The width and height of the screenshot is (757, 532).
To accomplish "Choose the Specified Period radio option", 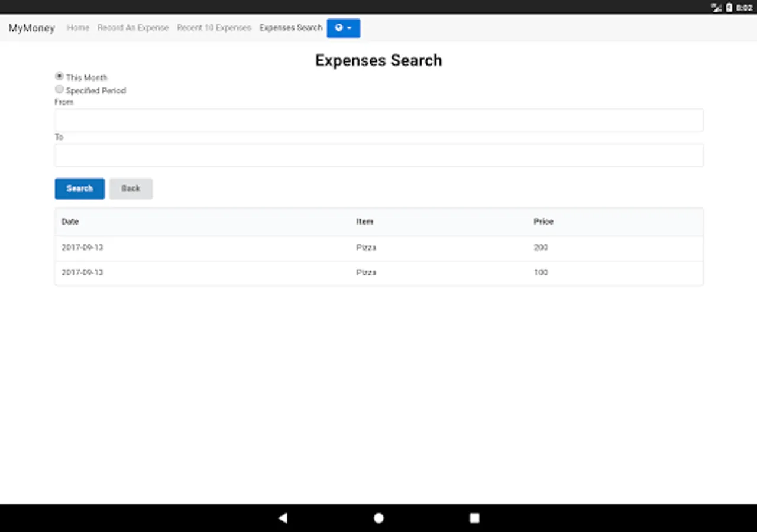I will (59, 89).
